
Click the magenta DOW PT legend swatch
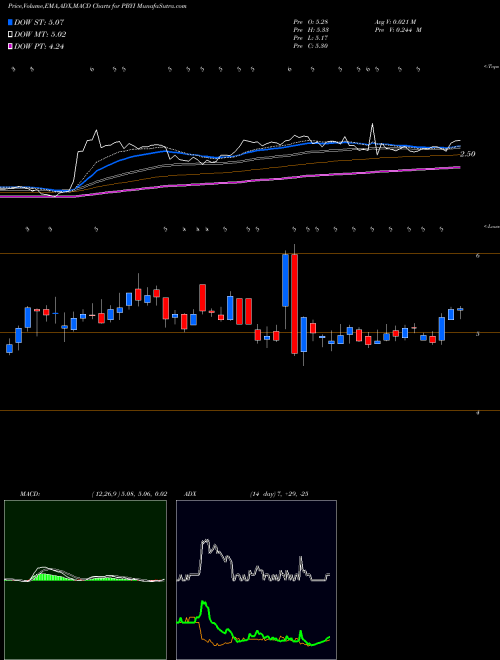coord(11,47)
